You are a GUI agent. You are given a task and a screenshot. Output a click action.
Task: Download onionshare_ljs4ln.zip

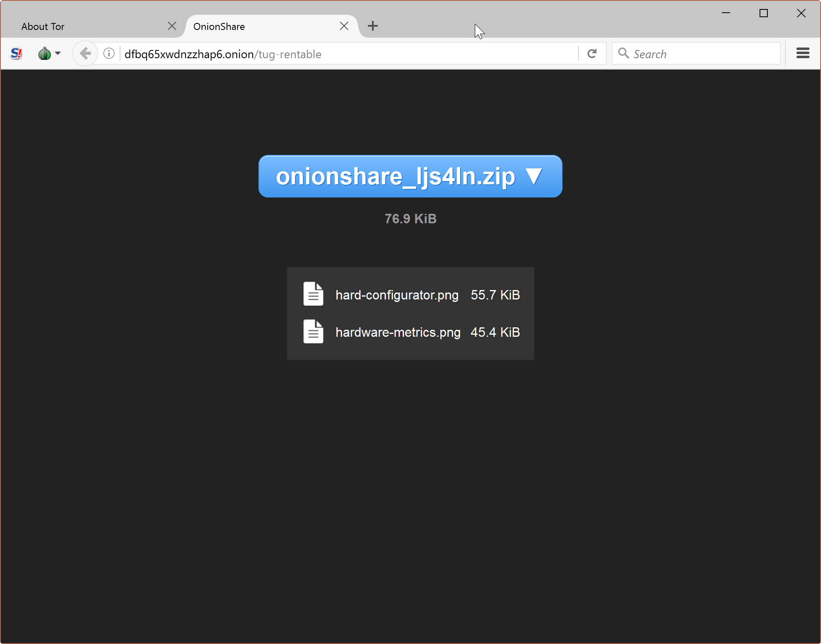pos(410,177)
